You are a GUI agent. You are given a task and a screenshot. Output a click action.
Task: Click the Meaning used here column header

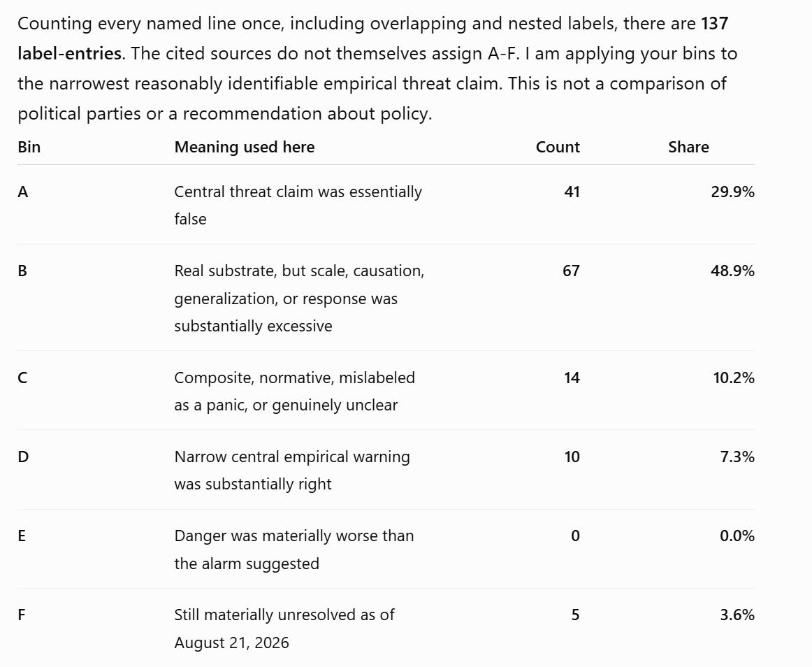245,148
